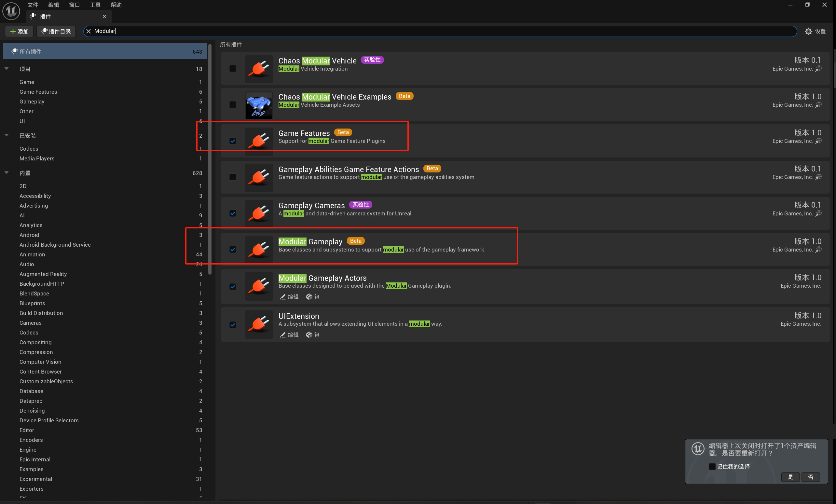The height and width of the screenshot is (504, 836).
Task: Open the 工具 menu
Action: tap(95, 5)
